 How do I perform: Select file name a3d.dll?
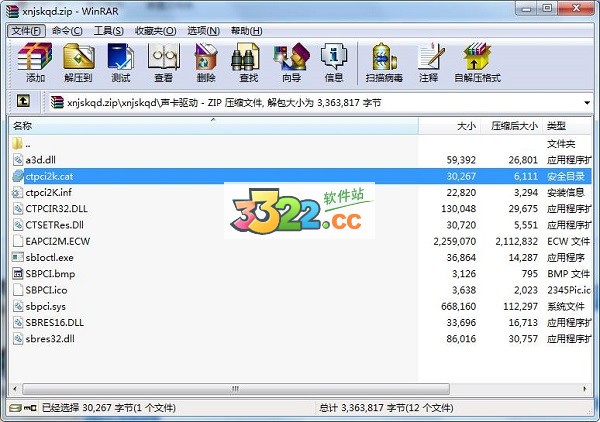point(41,160)
